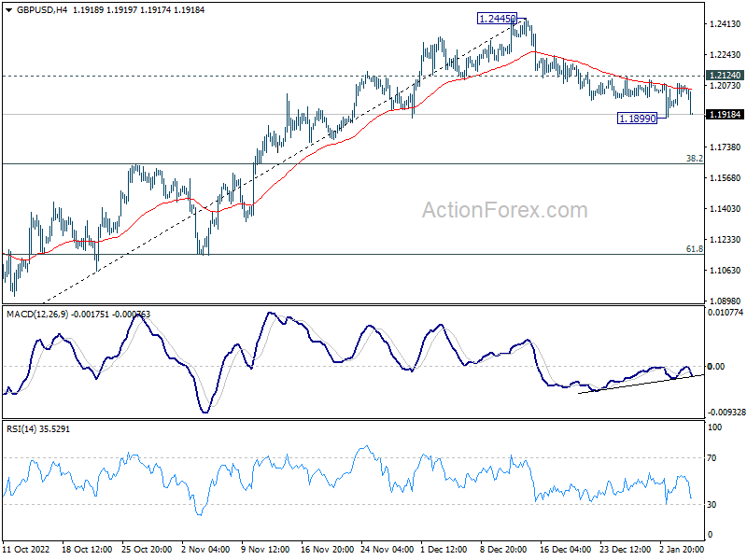Viewport: 747px width, 560px height.
Task: Click the MACD(12,26,9) indicator label
Action: 37,315
